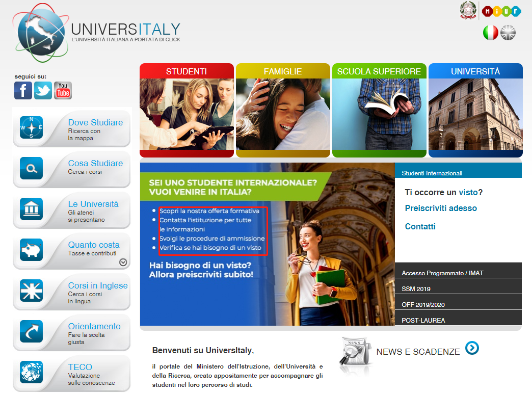Viewport: 532px width, 394px height.
Task: Click the British flag icon for Corsi in Inglese
Action: (31, 291)
